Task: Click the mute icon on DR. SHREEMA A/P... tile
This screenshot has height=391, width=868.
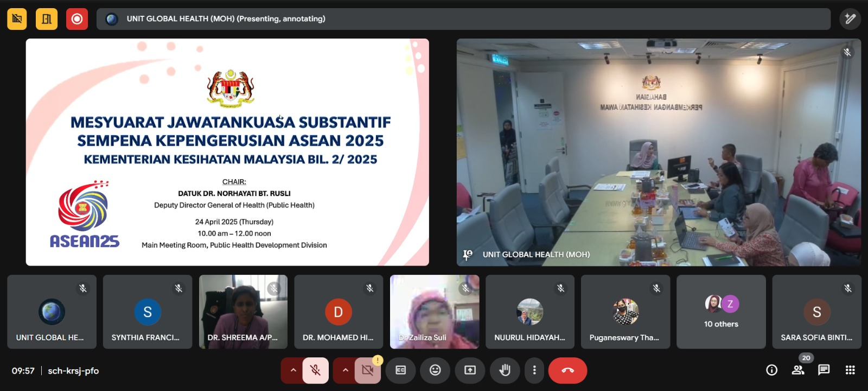Action: 274,288
